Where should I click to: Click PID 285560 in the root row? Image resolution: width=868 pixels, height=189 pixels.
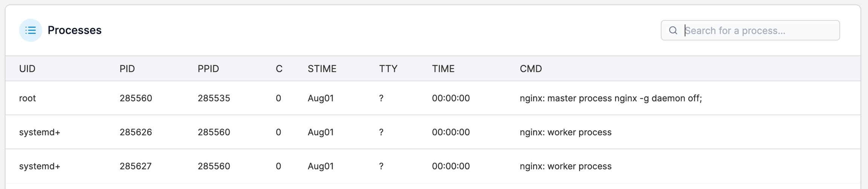tap(136, 98)
